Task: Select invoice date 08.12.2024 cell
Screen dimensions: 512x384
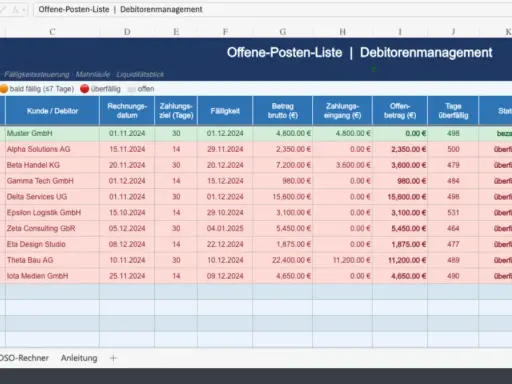Action: tap(127, 244)
